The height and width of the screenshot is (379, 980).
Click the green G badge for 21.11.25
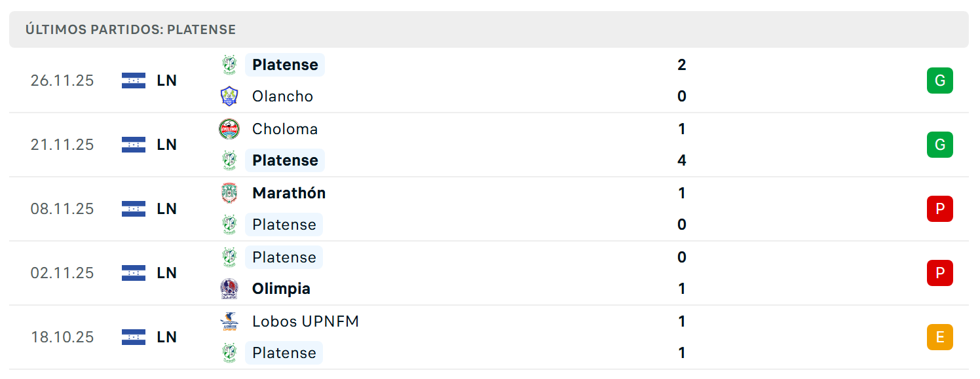tap(939, 145)
